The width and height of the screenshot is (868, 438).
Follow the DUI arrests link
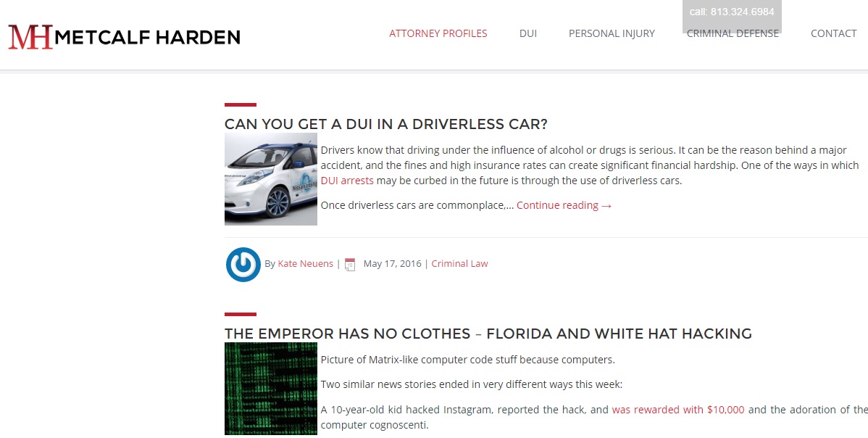(347, 181)
